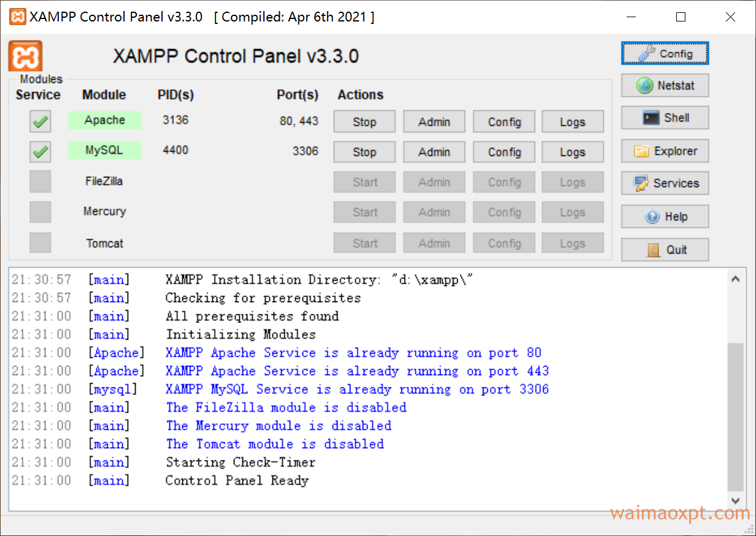Launch Shell using the terminal icon
The image size is (756, 536).
(x=650, y=118)
